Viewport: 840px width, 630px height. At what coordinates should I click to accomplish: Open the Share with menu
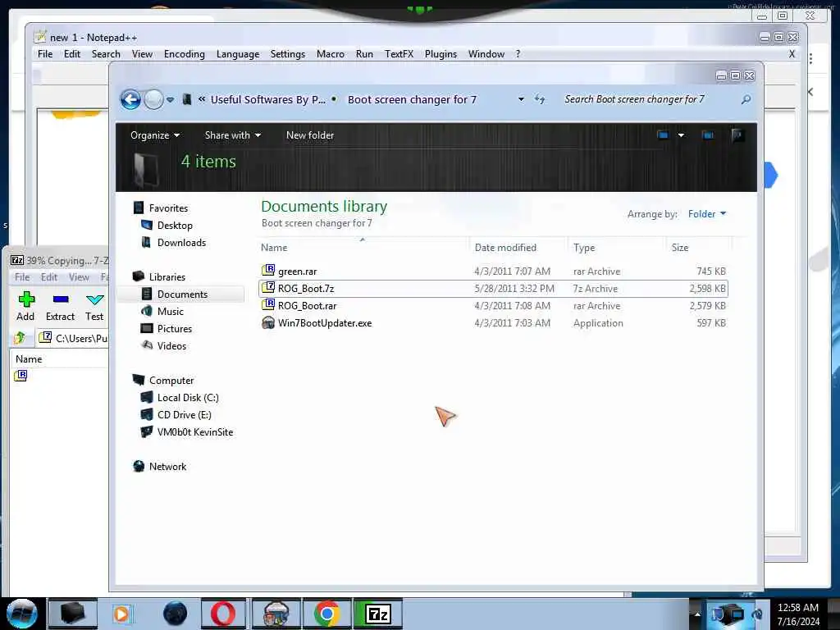point(232,135)
